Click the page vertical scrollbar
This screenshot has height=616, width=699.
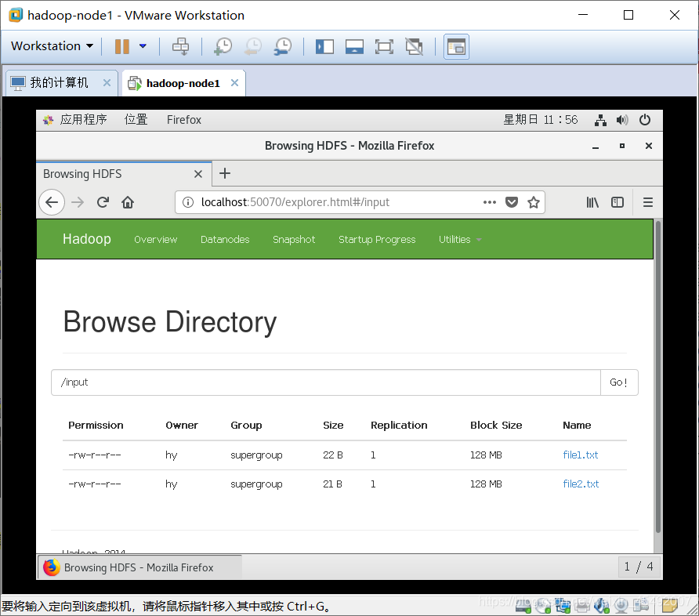[x=658, y=377]
